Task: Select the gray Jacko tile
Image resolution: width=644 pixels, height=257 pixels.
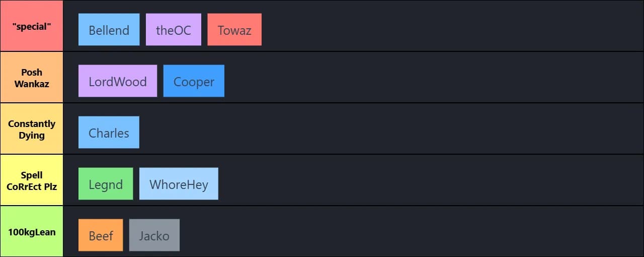Action: tap(154, 235)
